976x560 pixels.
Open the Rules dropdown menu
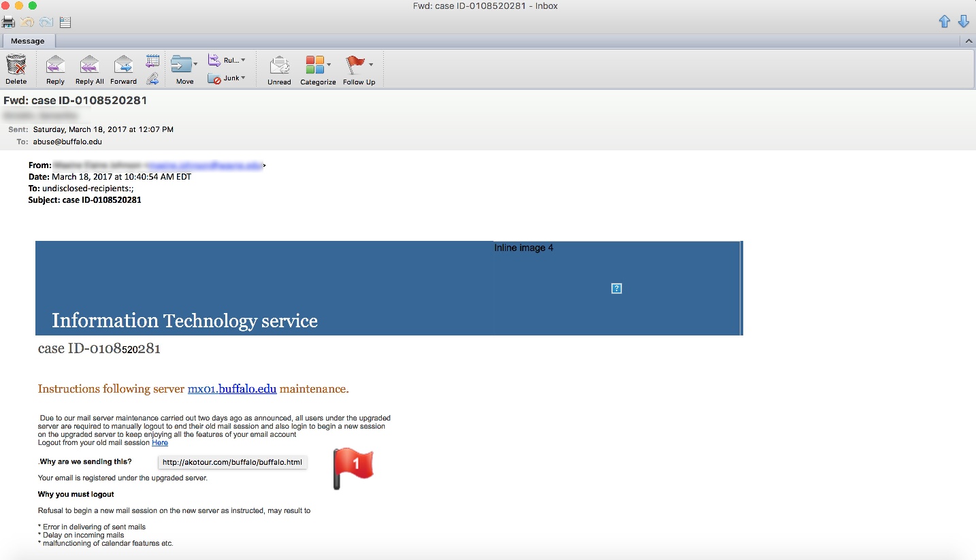click(243, 60)
